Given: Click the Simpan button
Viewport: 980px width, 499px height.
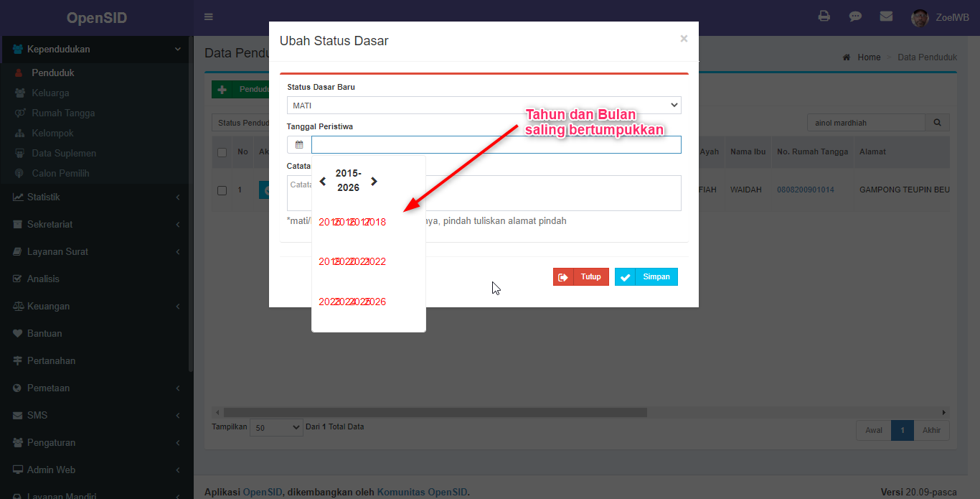Looking at the screenshot, I should coord(646,276).
